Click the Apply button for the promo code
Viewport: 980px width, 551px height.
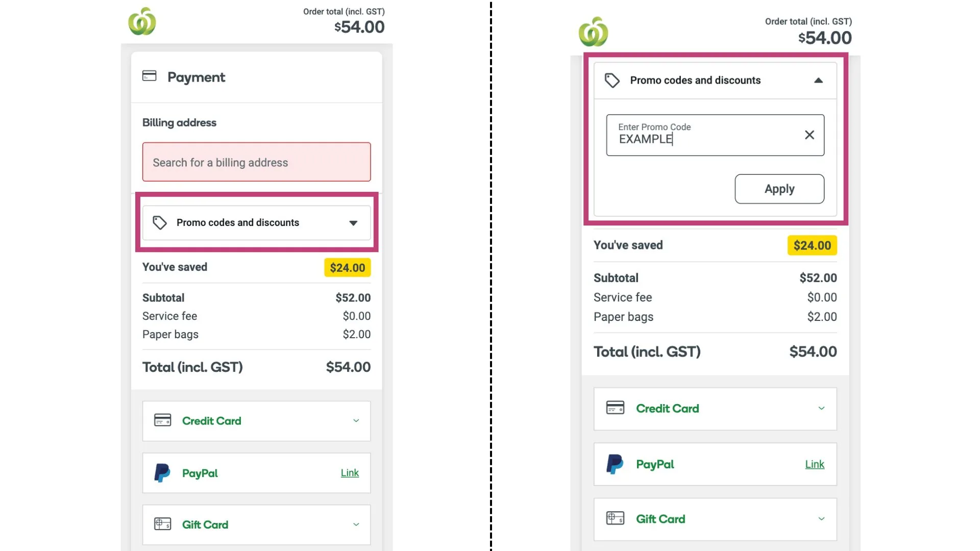point(779,189)
